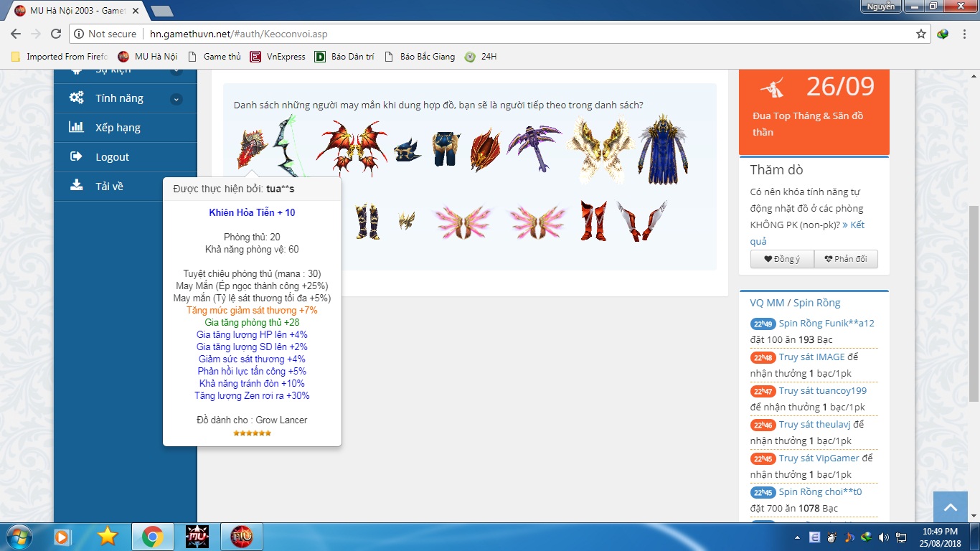Screen dimensions: 980x551
Task: Open Xếp hạng ranking menu item
Action: (x=126, y=128)
